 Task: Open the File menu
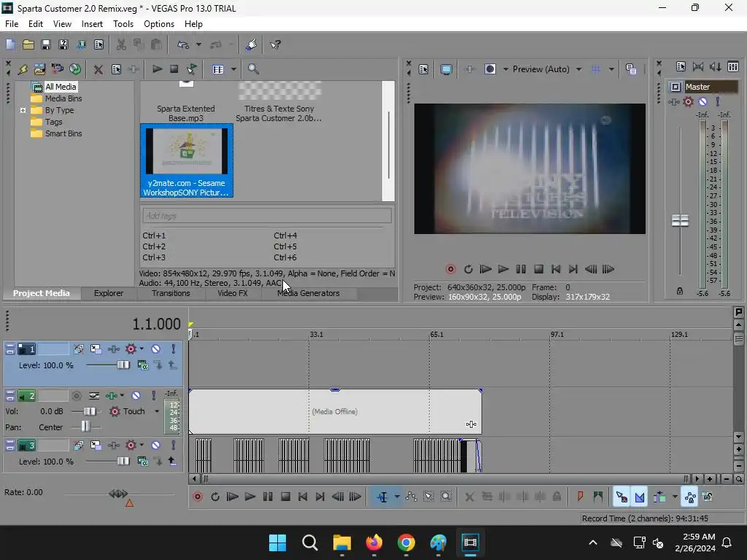(x=12, y=24)
